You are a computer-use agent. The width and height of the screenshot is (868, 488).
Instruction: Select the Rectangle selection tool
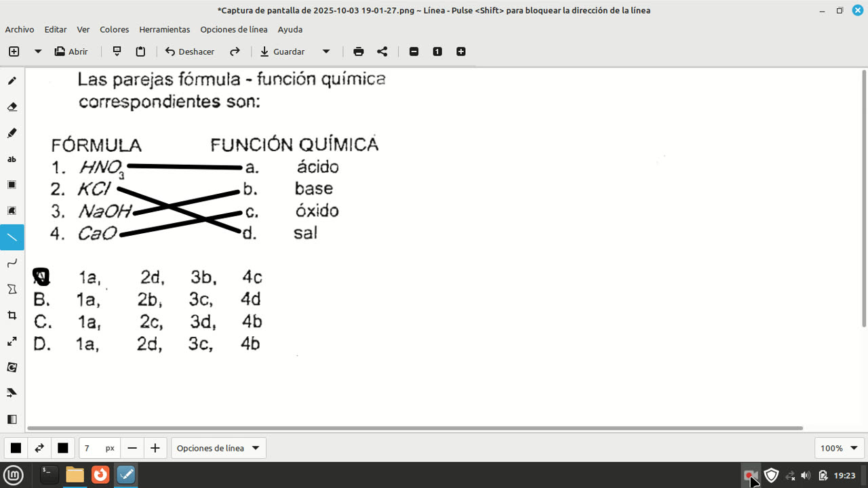click(12, 185)
